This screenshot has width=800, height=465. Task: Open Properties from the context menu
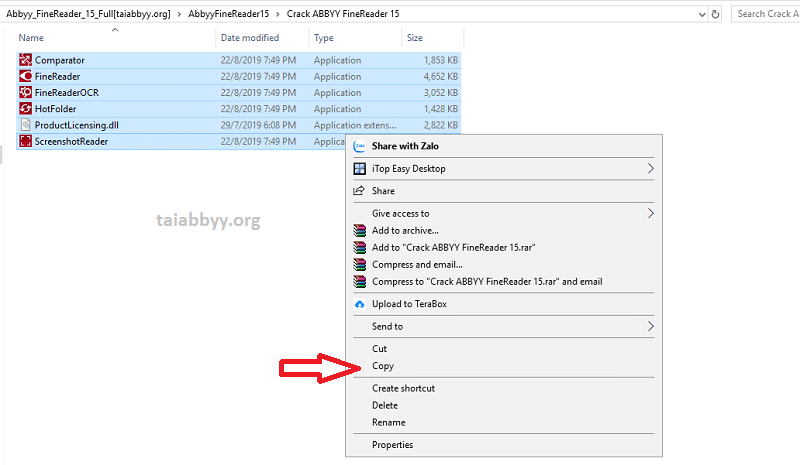point(392,445)
